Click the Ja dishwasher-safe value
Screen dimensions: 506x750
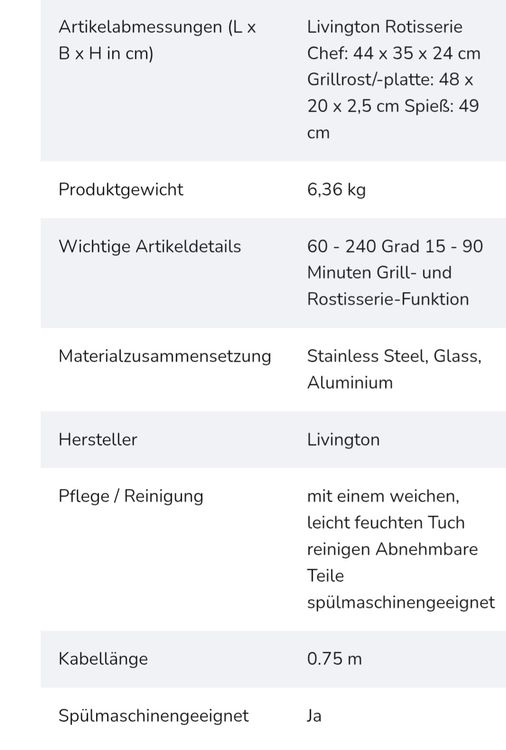(314, 716)
